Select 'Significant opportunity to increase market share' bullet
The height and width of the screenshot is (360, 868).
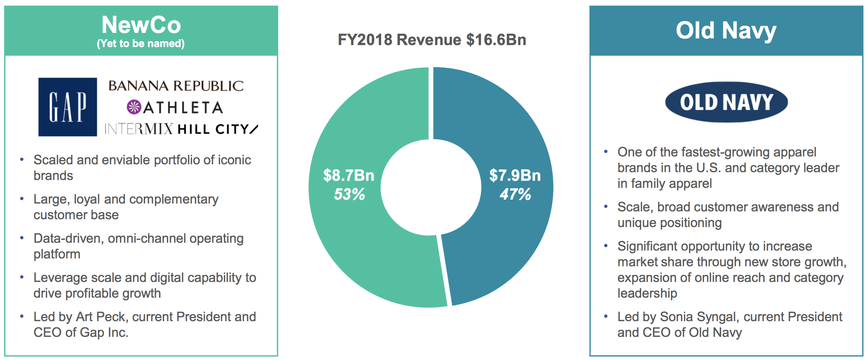pos(732,269)
